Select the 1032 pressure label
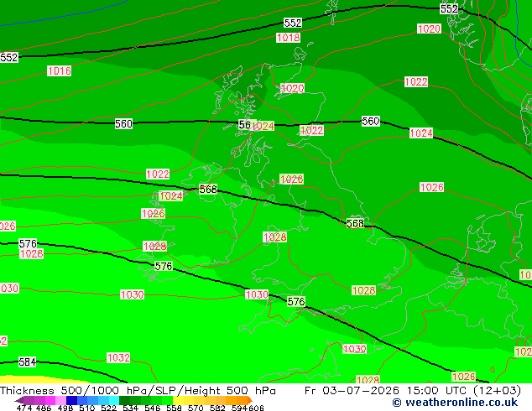This screenshot has width=532, height=411. (x=118, y=358)
